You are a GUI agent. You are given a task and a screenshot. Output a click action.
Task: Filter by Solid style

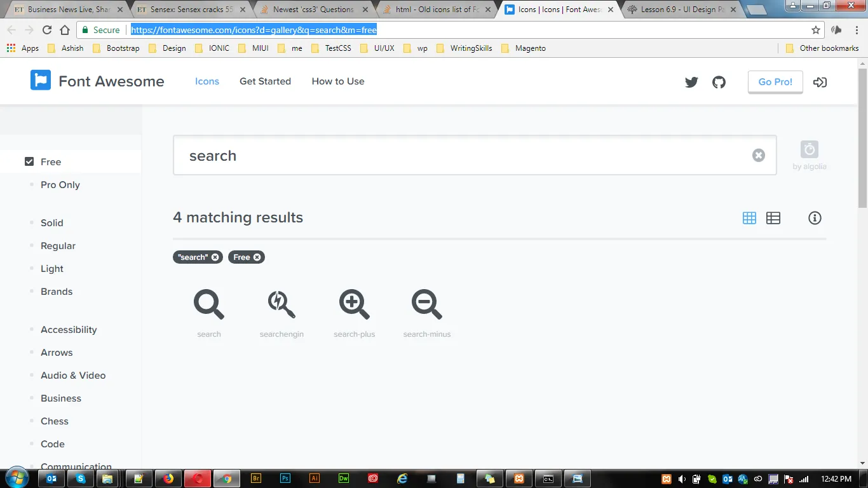tap(52, 223)
